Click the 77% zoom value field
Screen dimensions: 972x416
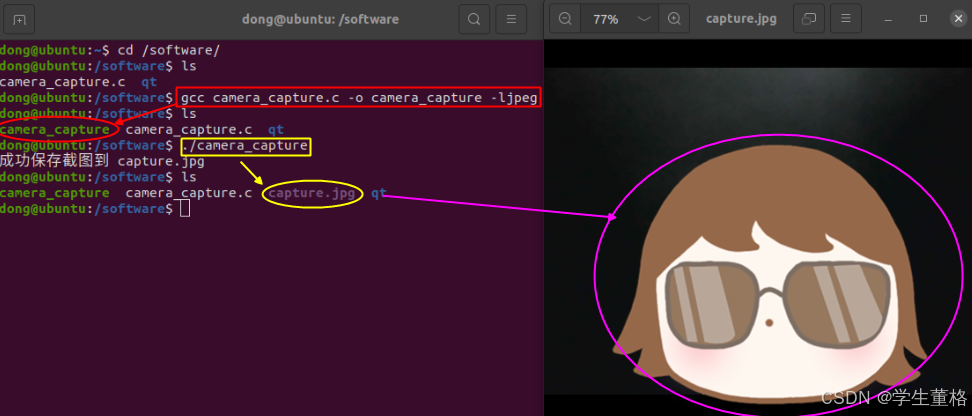(x=606, y=19)
